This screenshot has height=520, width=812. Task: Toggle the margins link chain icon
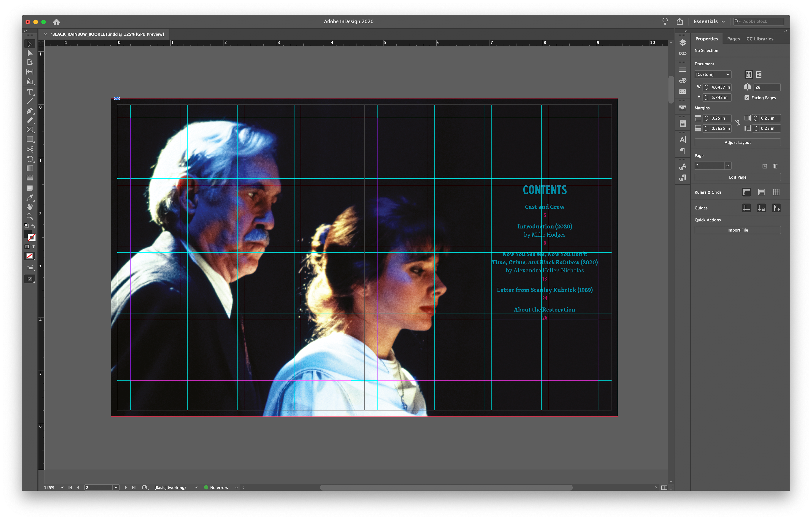[x=738, y=123]
